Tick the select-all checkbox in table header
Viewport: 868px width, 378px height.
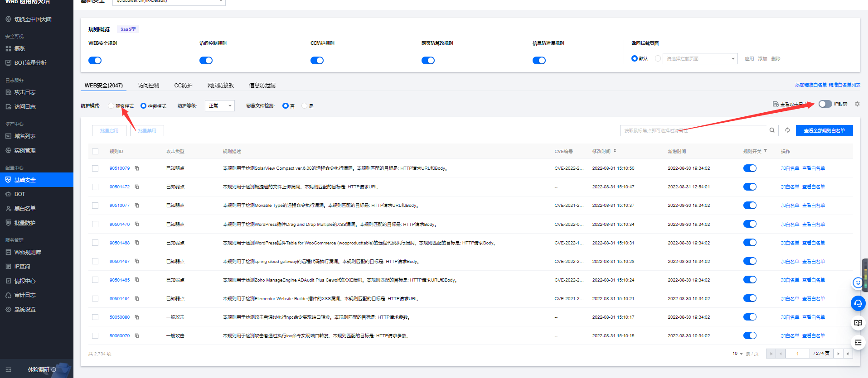click(95, 152)
